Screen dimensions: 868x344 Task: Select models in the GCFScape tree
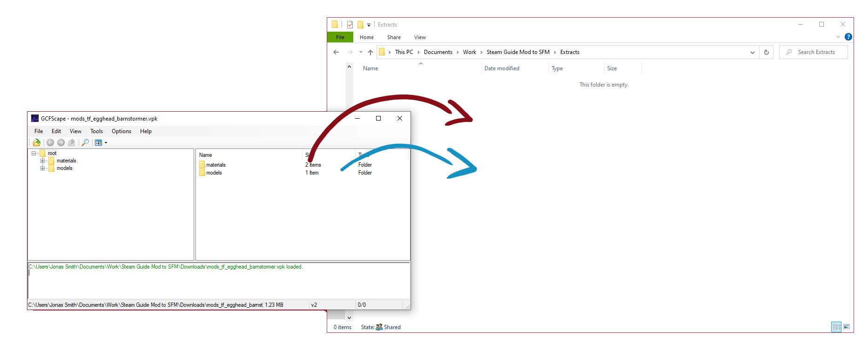(x=65, y=168)
